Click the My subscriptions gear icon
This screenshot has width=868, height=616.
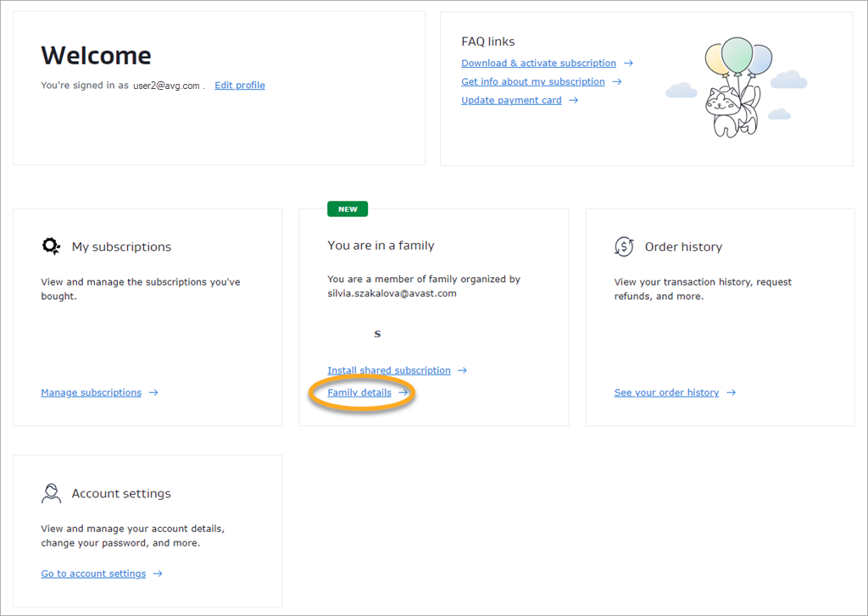point(51,247)
